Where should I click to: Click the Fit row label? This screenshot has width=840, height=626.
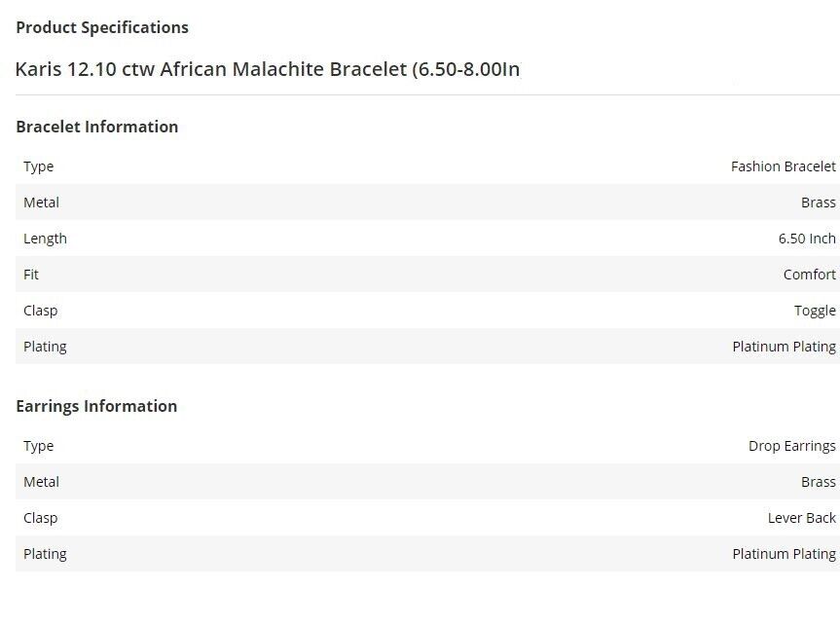coord(31,275)
